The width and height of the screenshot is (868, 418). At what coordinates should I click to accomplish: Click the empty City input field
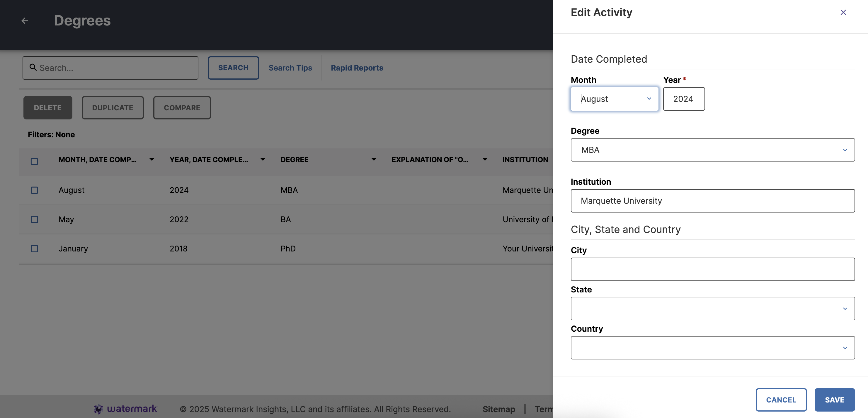coord(713,269)
